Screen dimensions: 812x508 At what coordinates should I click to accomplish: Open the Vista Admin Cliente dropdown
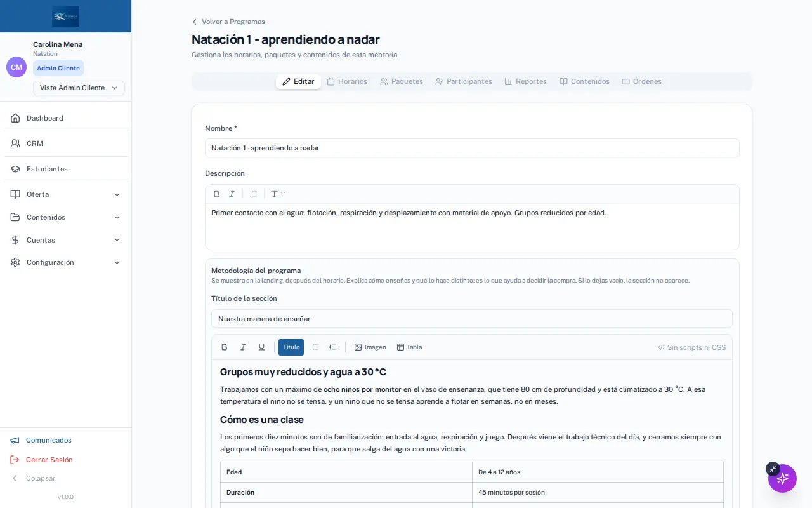click(x=79, y=88)
